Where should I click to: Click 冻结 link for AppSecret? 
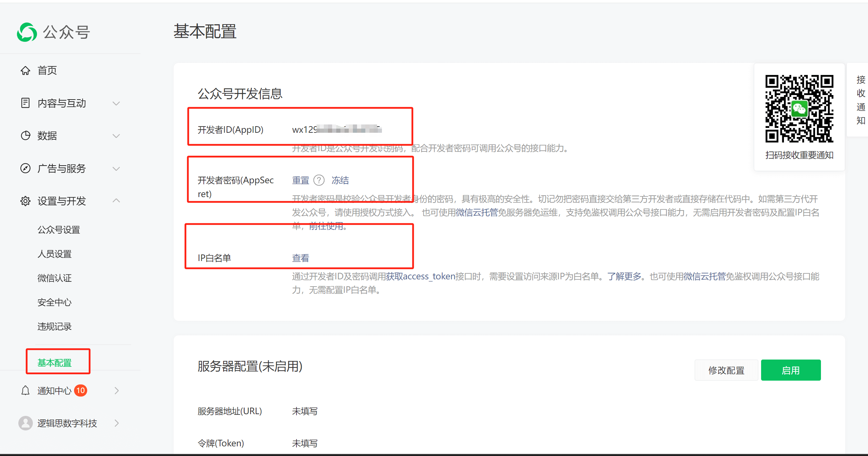(x=340, y=180)
